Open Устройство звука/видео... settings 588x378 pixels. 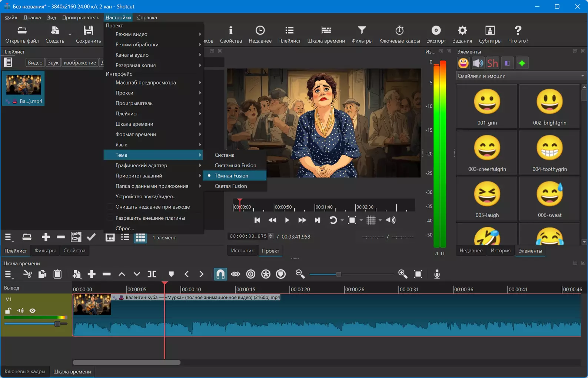pyautogui.click(x=153, y=196)
